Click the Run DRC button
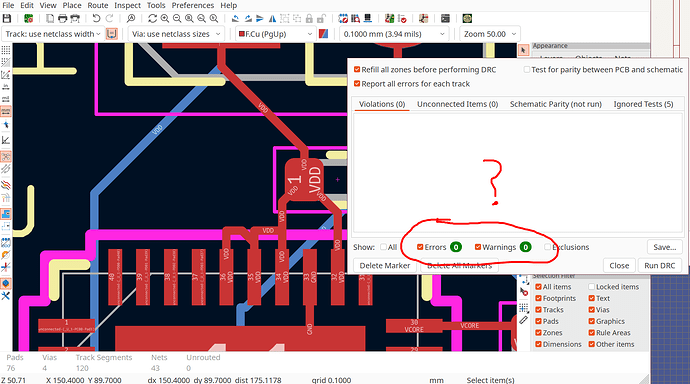Screen dimensions: 690x384 659,266
